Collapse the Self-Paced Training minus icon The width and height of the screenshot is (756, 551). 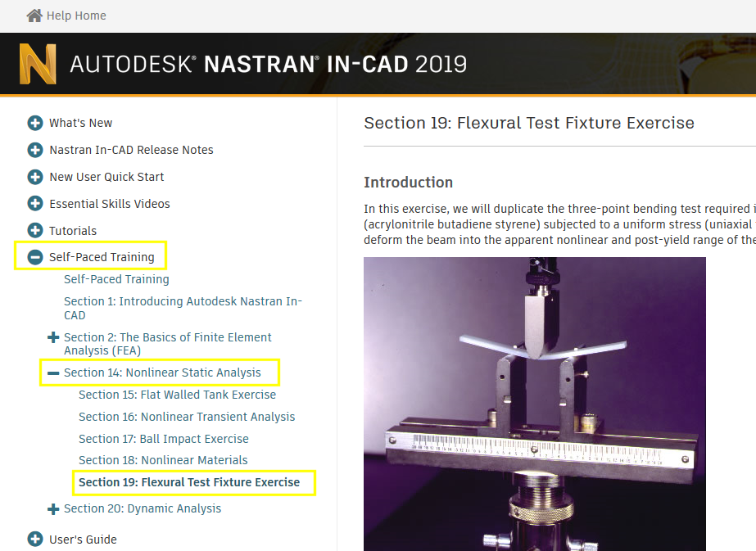34,256
